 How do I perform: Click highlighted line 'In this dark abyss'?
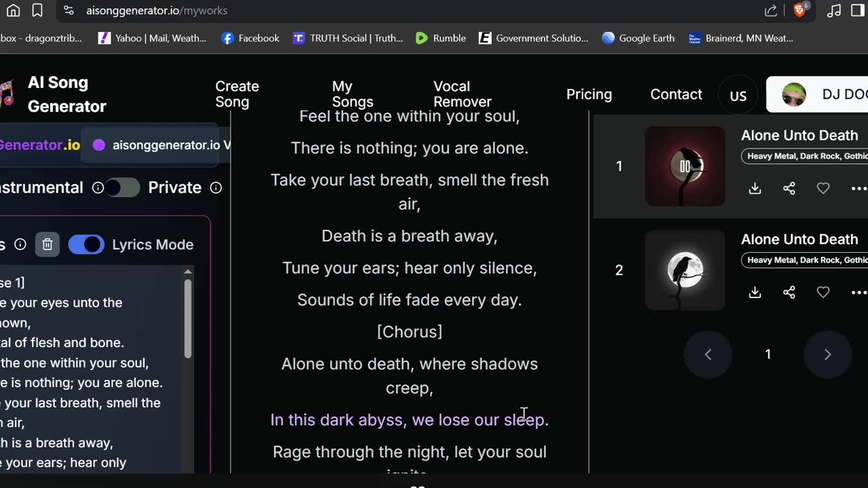coord(410,420)
